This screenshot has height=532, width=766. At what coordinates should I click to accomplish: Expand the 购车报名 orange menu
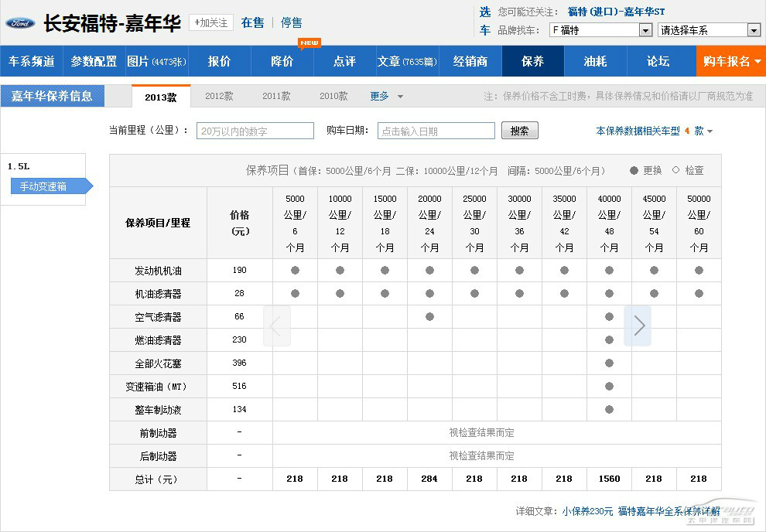(x=731, y=61)
